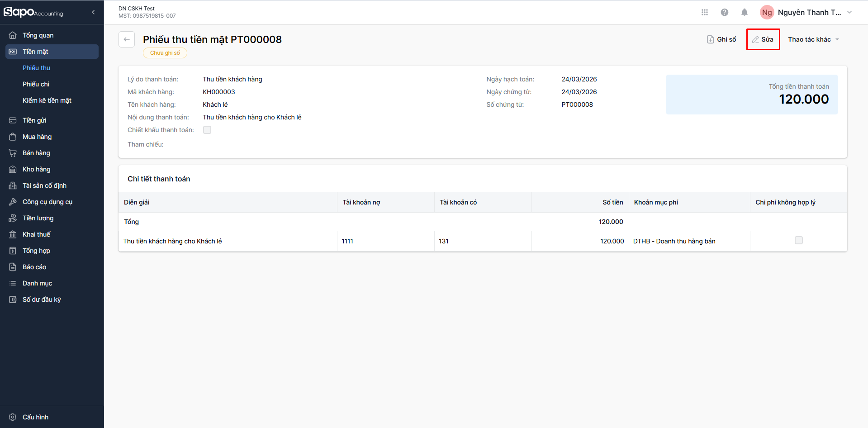Go to Tiền gửi section
Image resolution: width=868 pixels, height=428 pixels.
click(34, 120)
